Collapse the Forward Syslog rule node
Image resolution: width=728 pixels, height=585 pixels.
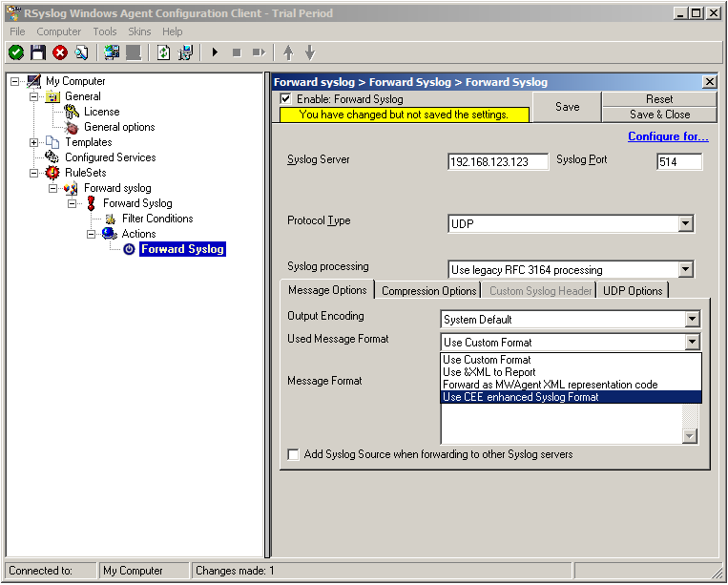coord(72,203)
